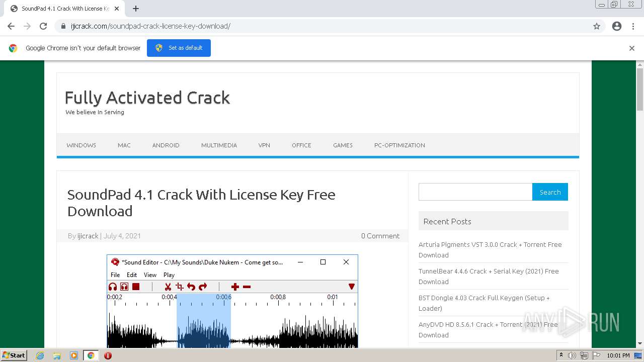644x362 pixels.
Task: Click the page scrollbar thumb
Action: coord(640,89)
